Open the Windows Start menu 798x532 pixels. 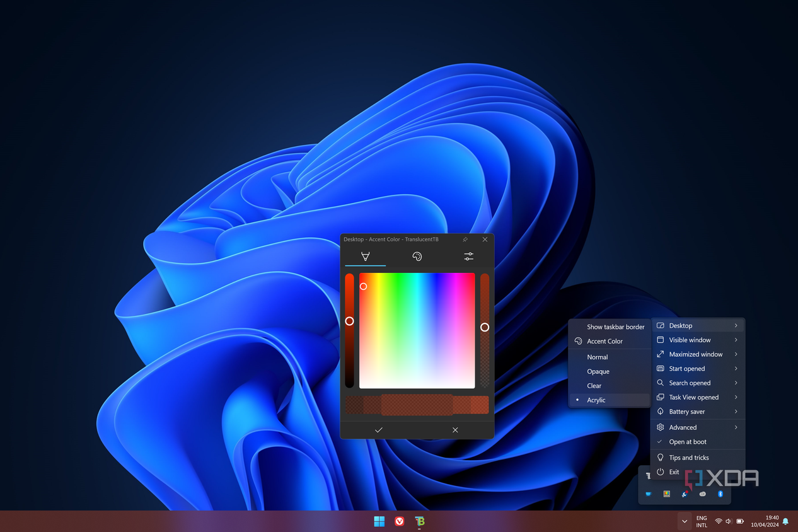click(x=379, y=521)
